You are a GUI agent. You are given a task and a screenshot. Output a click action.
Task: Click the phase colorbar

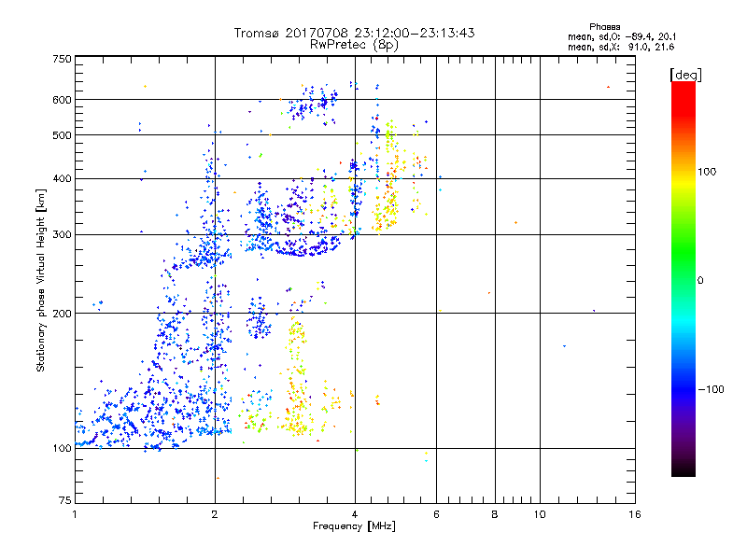click(684, 278)
